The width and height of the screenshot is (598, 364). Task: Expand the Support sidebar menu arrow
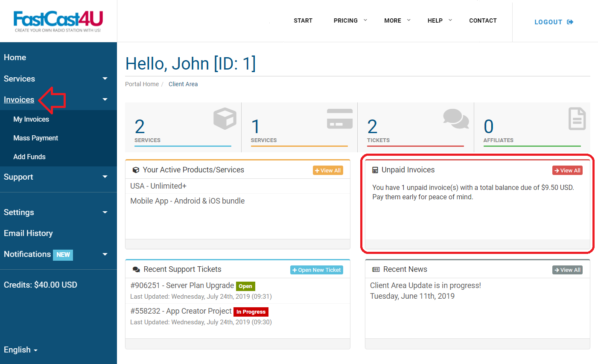click(x=105, y=177)
